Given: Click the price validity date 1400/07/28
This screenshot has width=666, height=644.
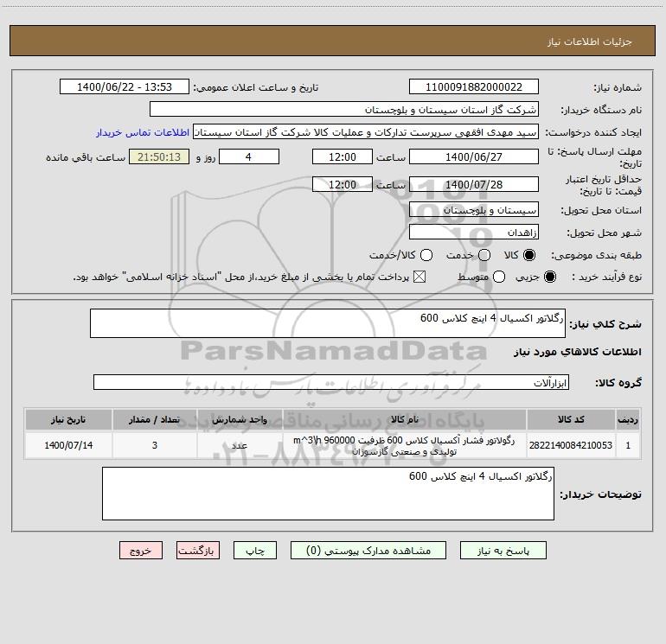Looking at the screenshot, I should 474,184.
